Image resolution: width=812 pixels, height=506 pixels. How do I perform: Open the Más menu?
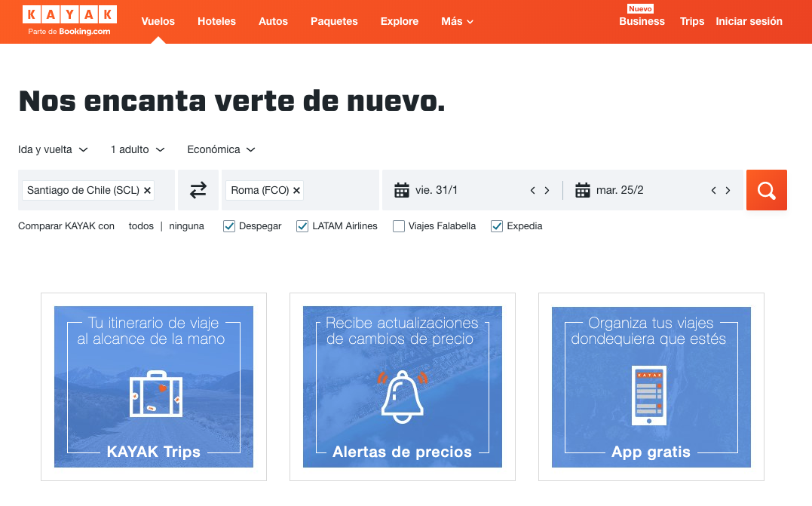tap(456, 21)
